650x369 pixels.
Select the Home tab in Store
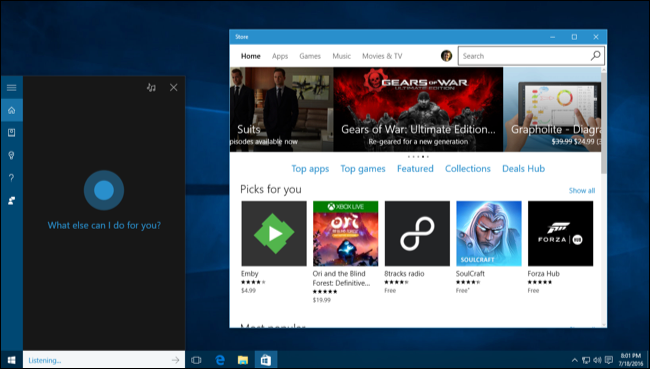(x=251, y=56)
